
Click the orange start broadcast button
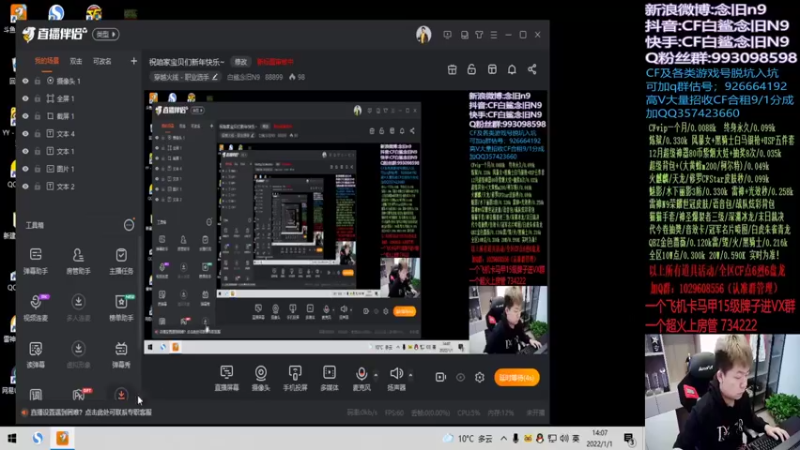[x=516, y=378]
